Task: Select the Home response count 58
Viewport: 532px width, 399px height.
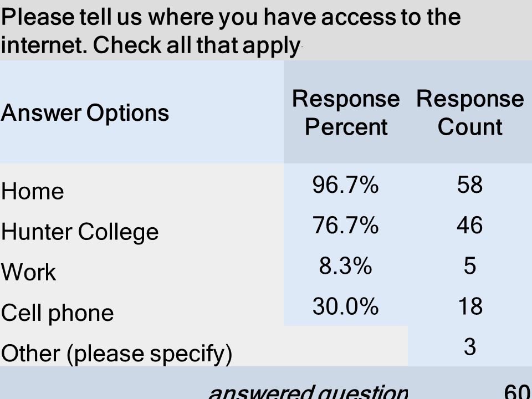Action: (470, 185)
